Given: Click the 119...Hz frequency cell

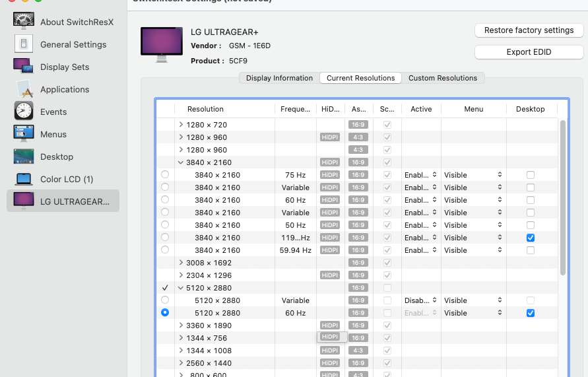Looking at the screenshot, I should click(x=296, y=238).
